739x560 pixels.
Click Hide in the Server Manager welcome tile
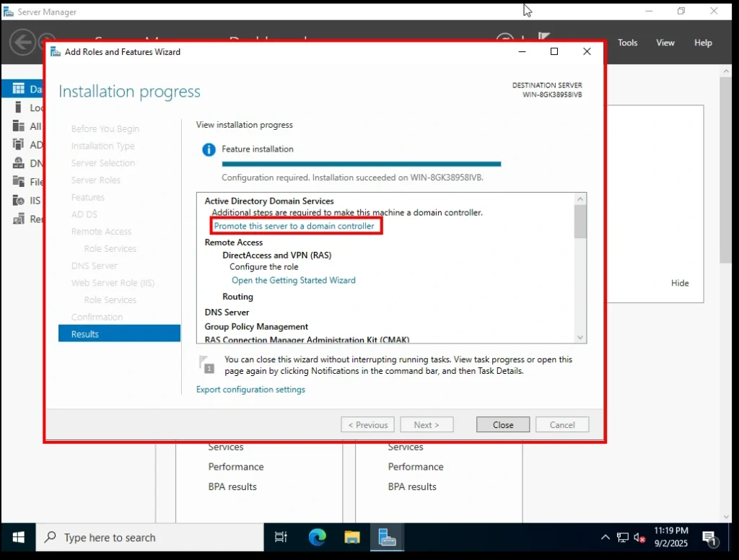coord(680,283)
